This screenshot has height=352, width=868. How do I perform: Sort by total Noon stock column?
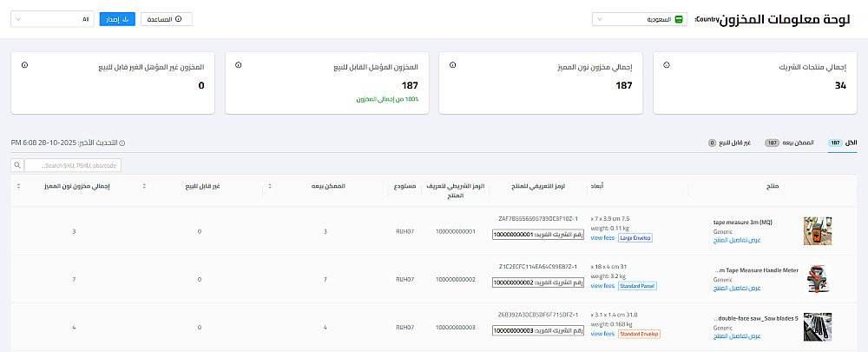pyautogui.click(x=19, y=185)
